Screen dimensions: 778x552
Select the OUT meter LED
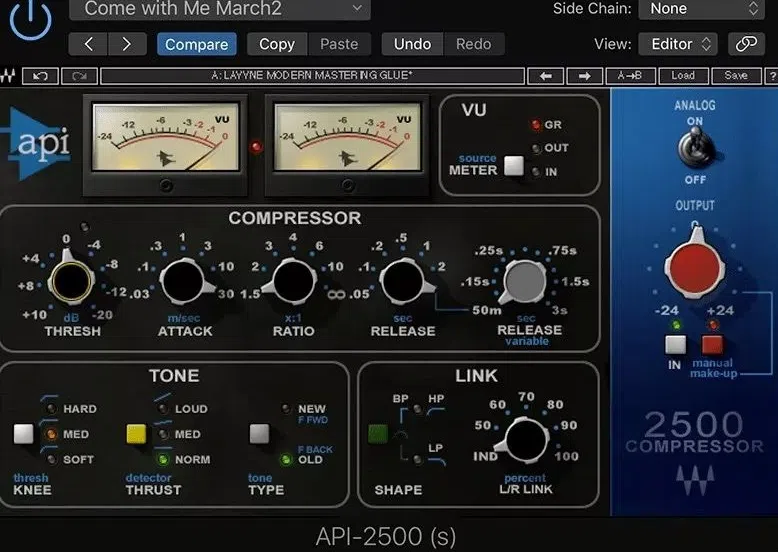point(536,148)
